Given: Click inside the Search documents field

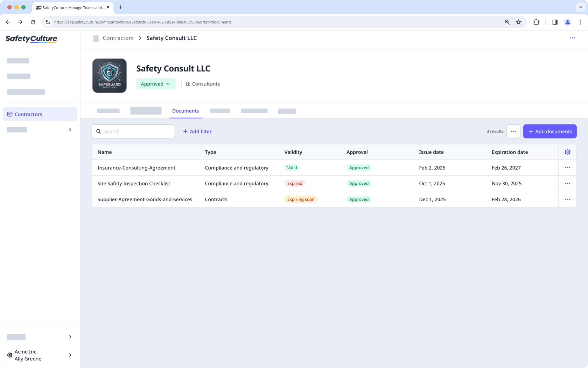Looking at the screenshot, I should click(133, 131).
